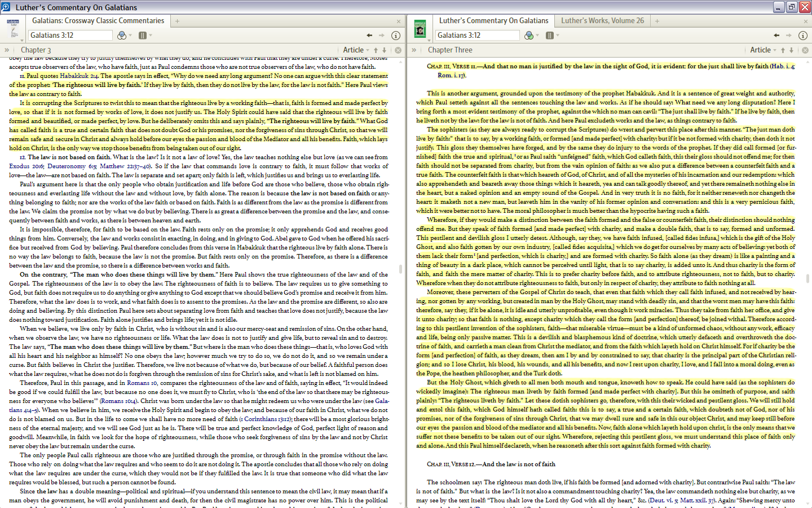Jump to the next article in Luther's Commentary panel
The width and height of the screenshot is (812, 508).
point(792,50)
